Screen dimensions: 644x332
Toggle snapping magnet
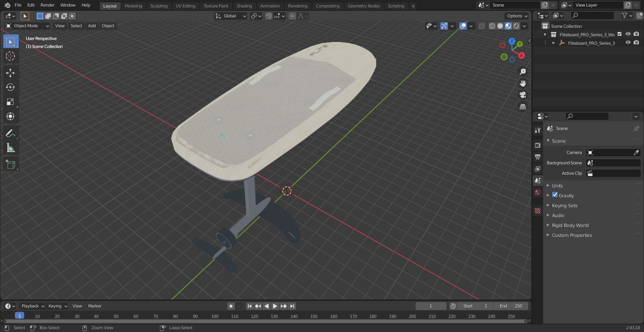[x=269, y=16]
